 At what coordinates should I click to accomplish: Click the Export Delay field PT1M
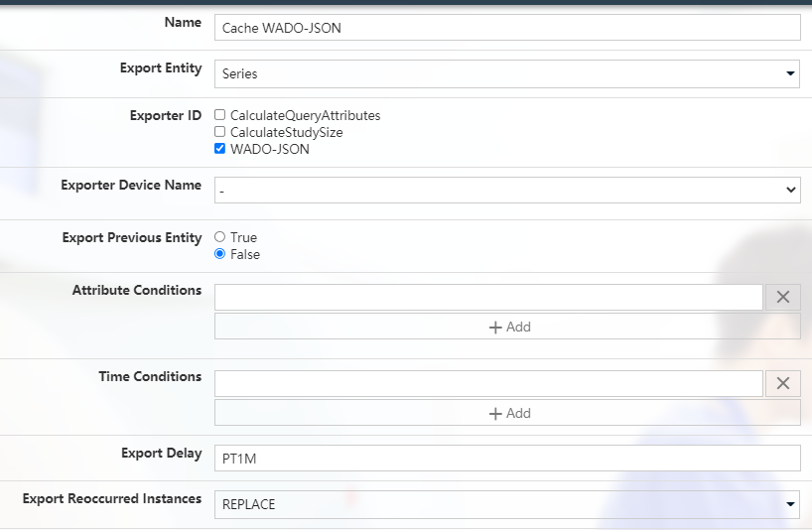(x=507, y=459)
